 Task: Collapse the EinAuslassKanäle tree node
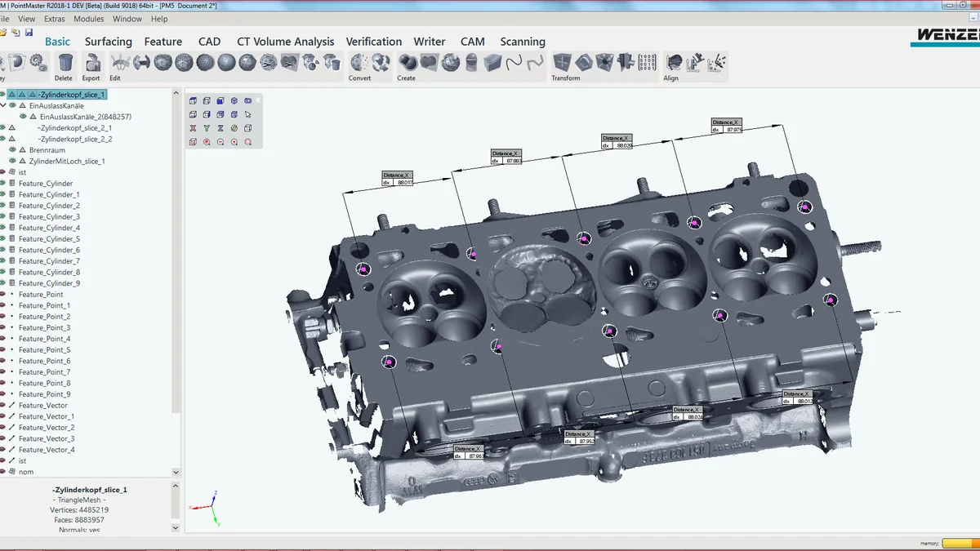[3, 105]
